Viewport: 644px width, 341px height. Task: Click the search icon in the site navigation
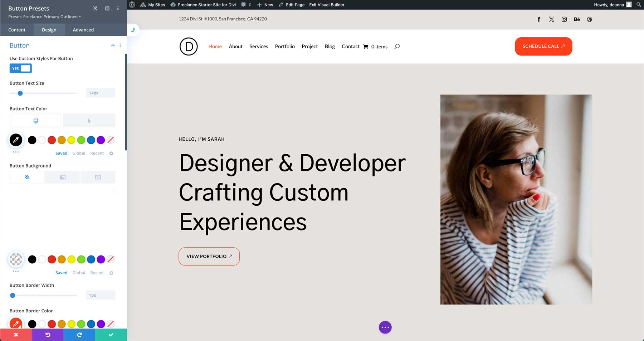[396, 46]
